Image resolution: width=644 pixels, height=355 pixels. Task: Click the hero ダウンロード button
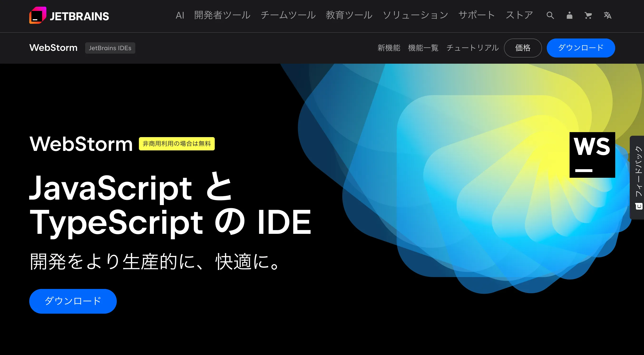pyautogui.click(x=73, y=301)
